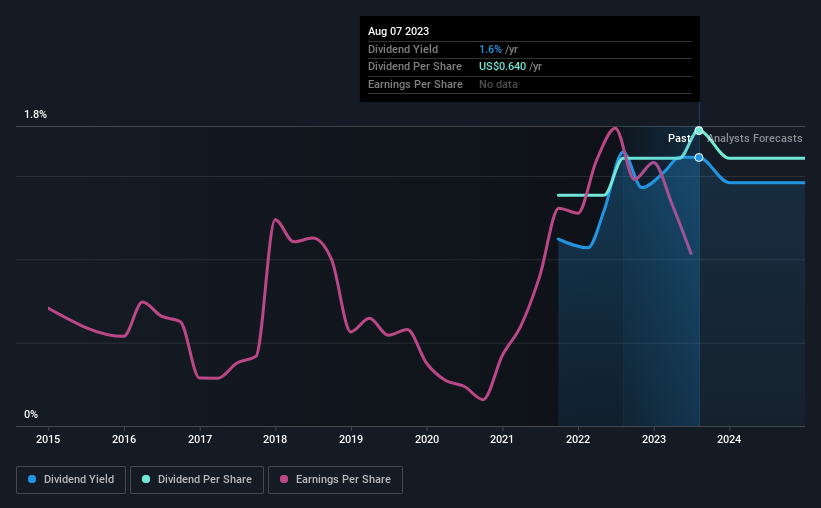
Task: Click the 2016 x-axis label
Action: pos(124,439)
